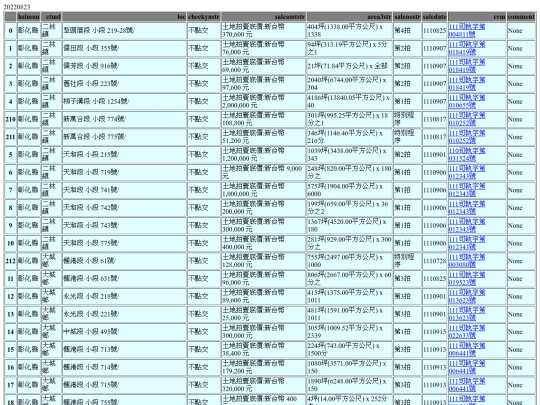Open the crm link in row 16
540x405 pixels.
(467, 367)
